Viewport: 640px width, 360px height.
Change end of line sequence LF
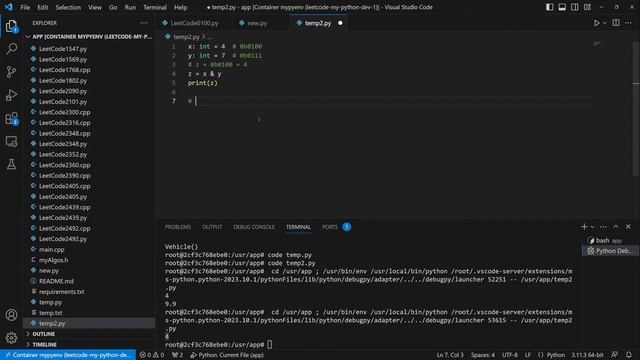coord(528,355)
